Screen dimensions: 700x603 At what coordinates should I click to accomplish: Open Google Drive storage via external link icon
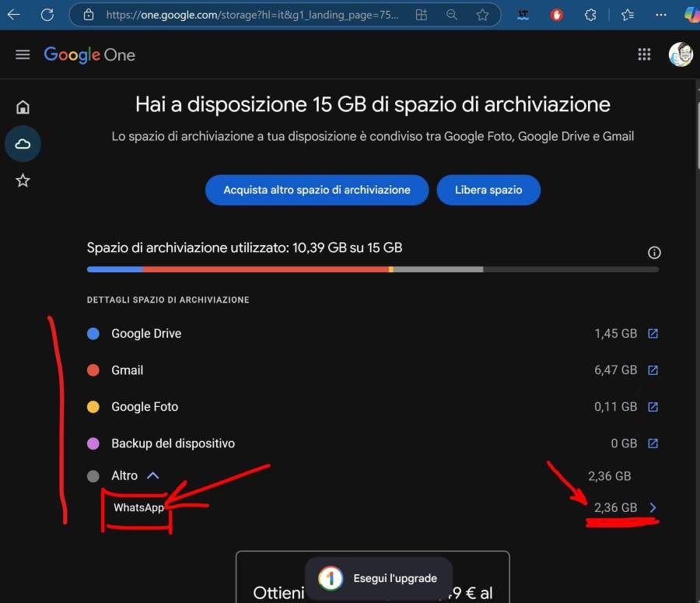coord(653,334)
